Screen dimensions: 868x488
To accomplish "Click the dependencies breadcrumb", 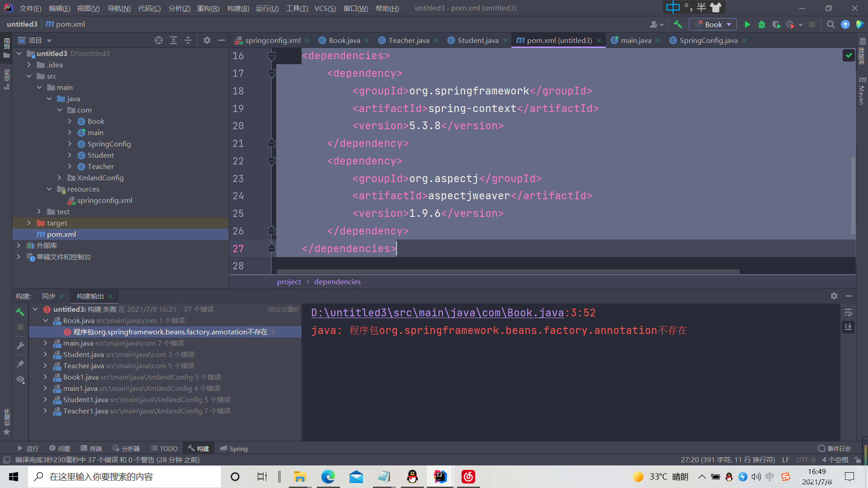I will coord(337,282).
